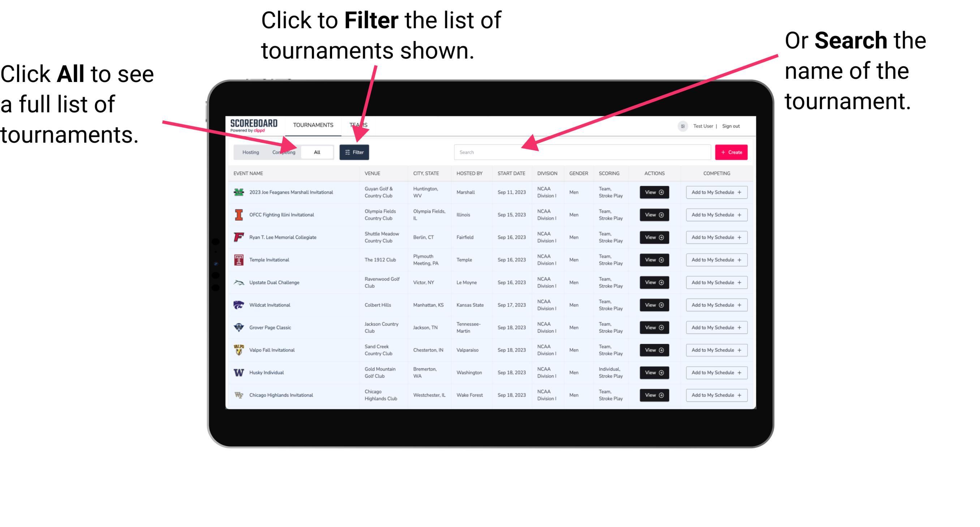Toggle the Hosting filter tab
980x527 pixels.
[x=249, y=152]
